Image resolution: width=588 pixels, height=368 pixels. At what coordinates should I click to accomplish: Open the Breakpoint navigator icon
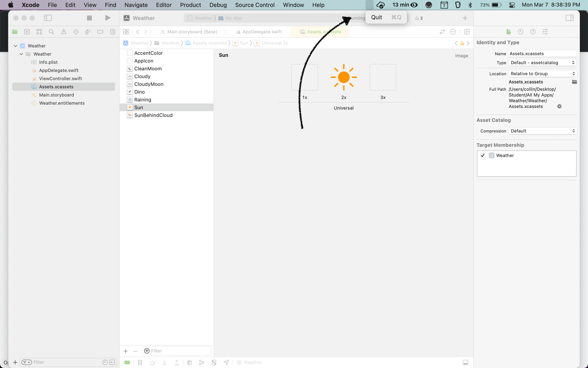click(100, 32)
